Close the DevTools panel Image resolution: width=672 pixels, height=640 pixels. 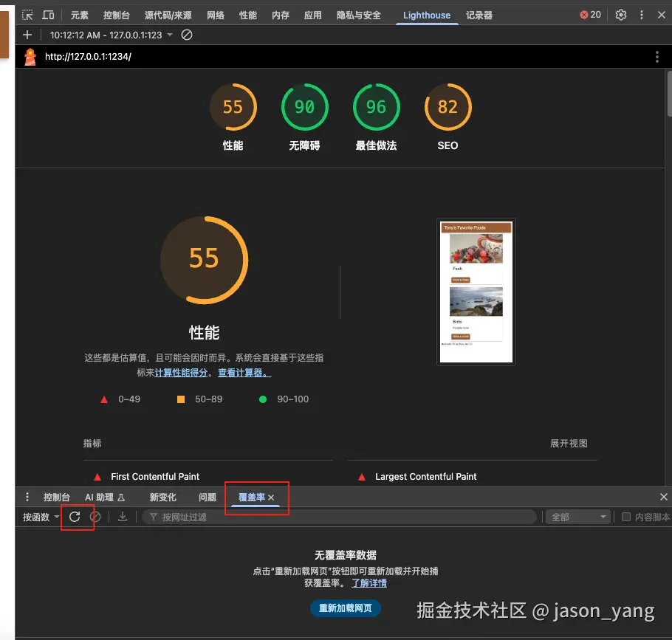click(661, 15)
